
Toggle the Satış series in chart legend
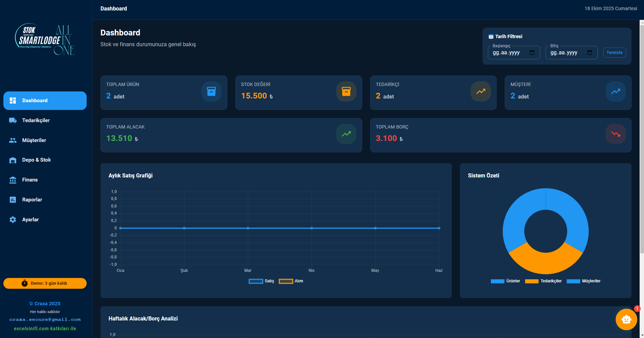261,281
